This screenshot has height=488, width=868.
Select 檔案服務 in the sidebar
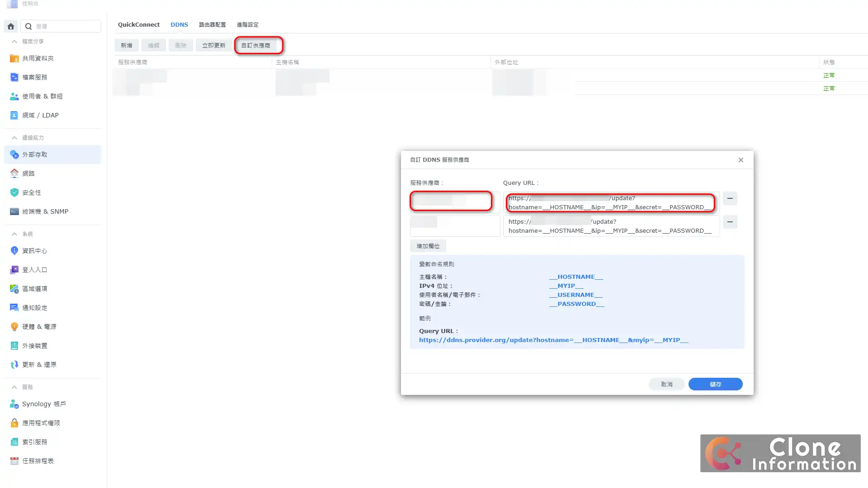point(34,77)
